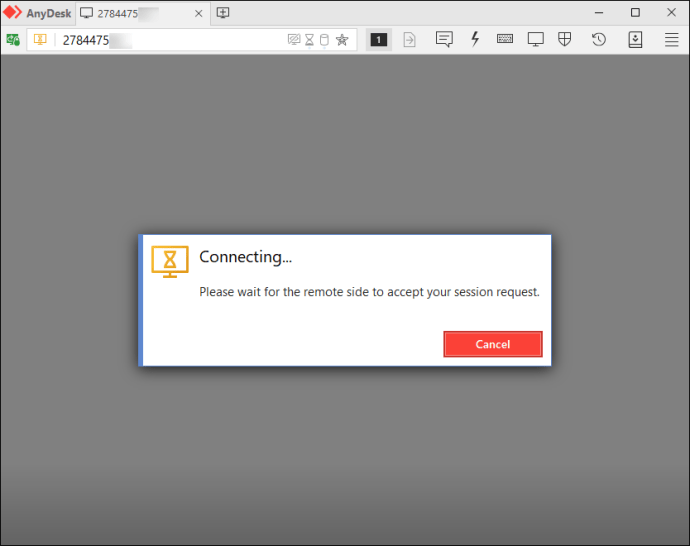Click the 'Please wait for the remote side' message
The width and height of the screenshot is (690, 546).
369,292
